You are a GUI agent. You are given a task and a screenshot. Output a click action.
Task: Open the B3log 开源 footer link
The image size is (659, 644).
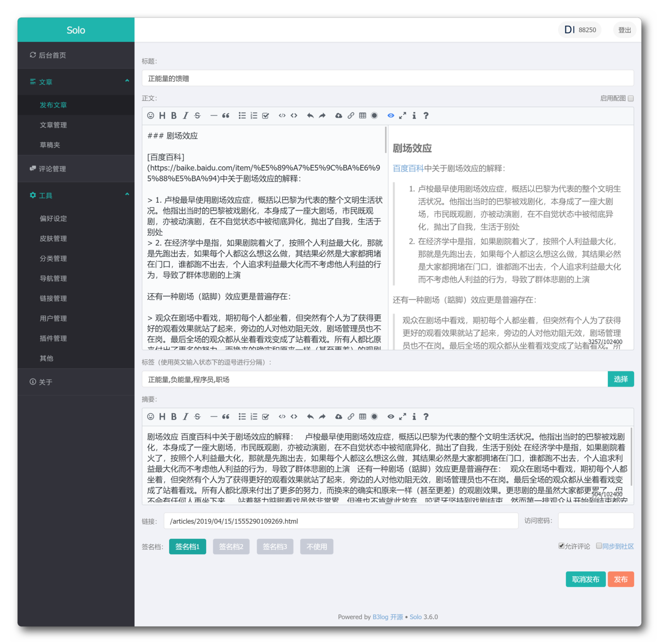click(388, 617)
